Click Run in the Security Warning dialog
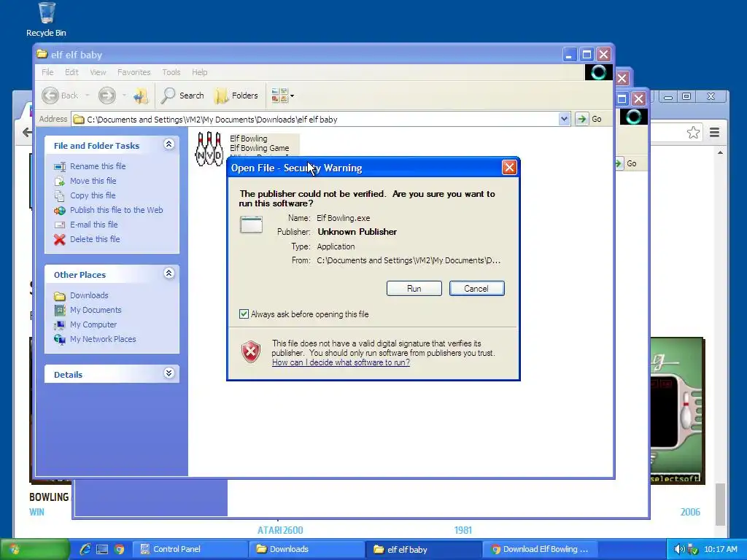Image resolution: width=747 pixels, height=560 pixels. click(x=414, y=289)
